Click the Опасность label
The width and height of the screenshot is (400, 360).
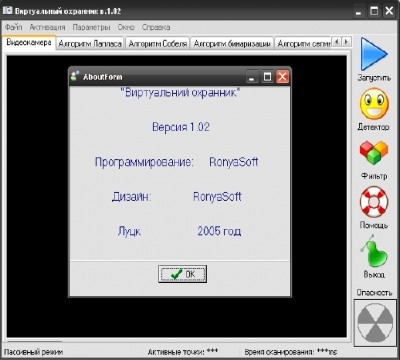[x=374, y=292]
